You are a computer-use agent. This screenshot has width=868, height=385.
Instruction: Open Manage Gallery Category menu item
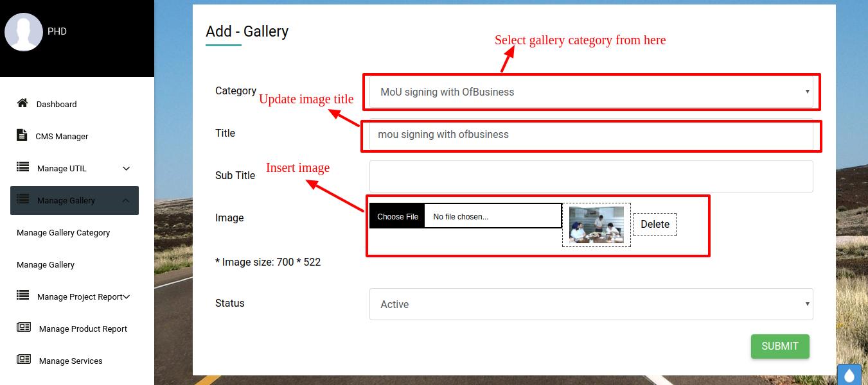[63, 232]
